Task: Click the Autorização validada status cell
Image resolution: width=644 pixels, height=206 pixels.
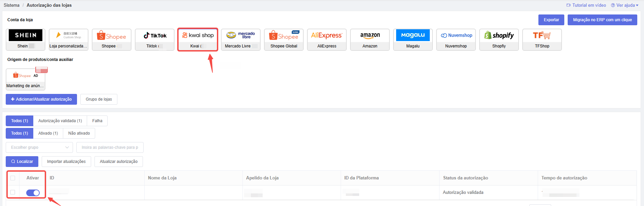Action: [x=463, y=193]
